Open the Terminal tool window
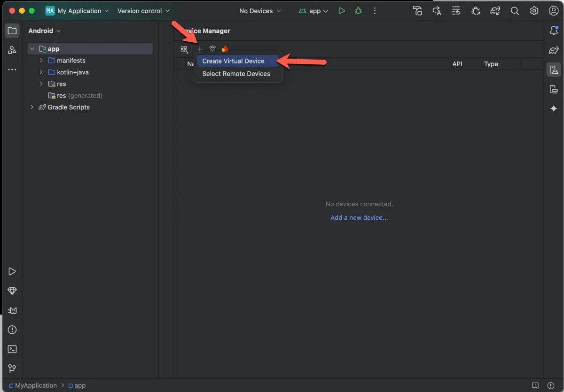 [12, 349]
